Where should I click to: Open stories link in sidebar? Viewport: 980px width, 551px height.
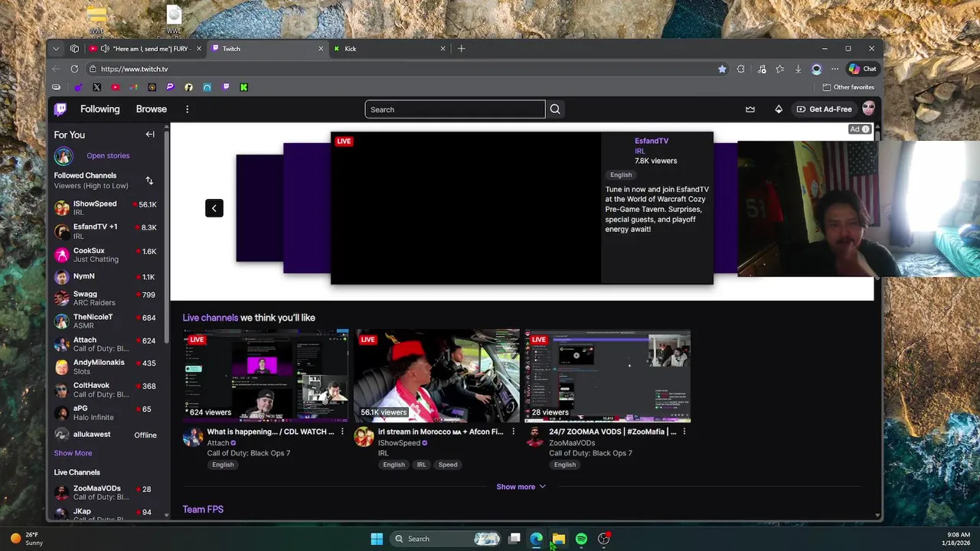click(x=108, y=156)
